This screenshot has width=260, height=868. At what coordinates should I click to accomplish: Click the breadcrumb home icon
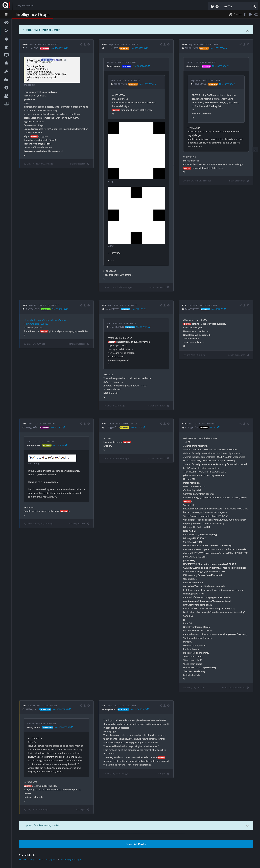pos(230,14)
